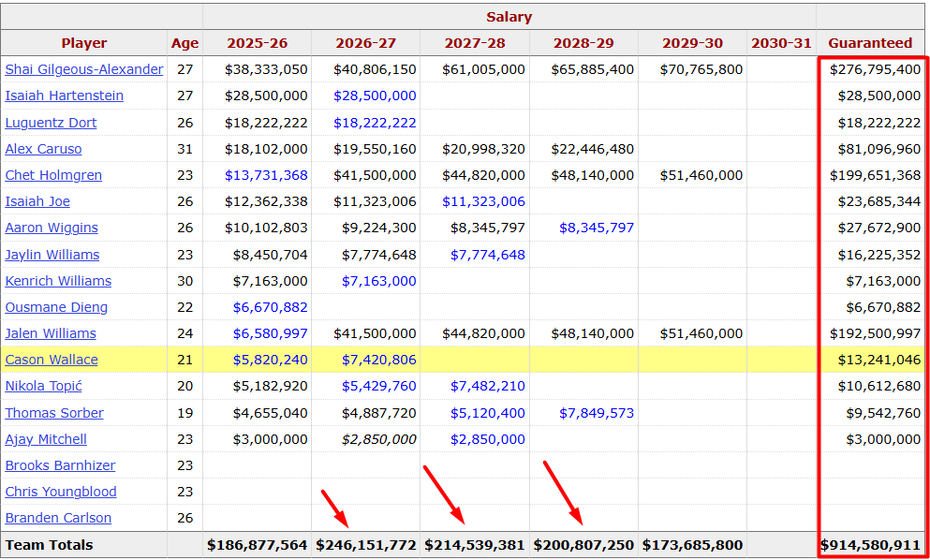Image resolution: width=930 pixels, height=560 pixels.
Task: Sort by the Player column header
Action: (x=84, y=43)
